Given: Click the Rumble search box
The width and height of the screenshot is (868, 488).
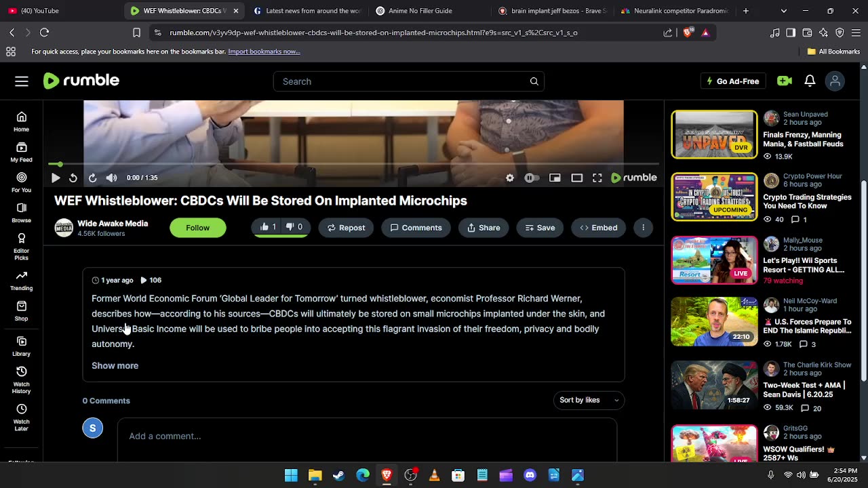Looking at the screenshot, I should [409, 81].
